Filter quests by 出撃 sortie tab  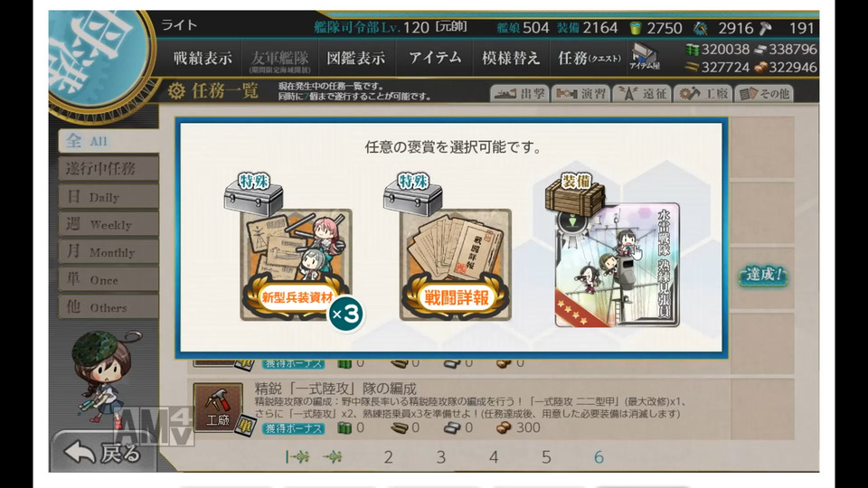519,93
